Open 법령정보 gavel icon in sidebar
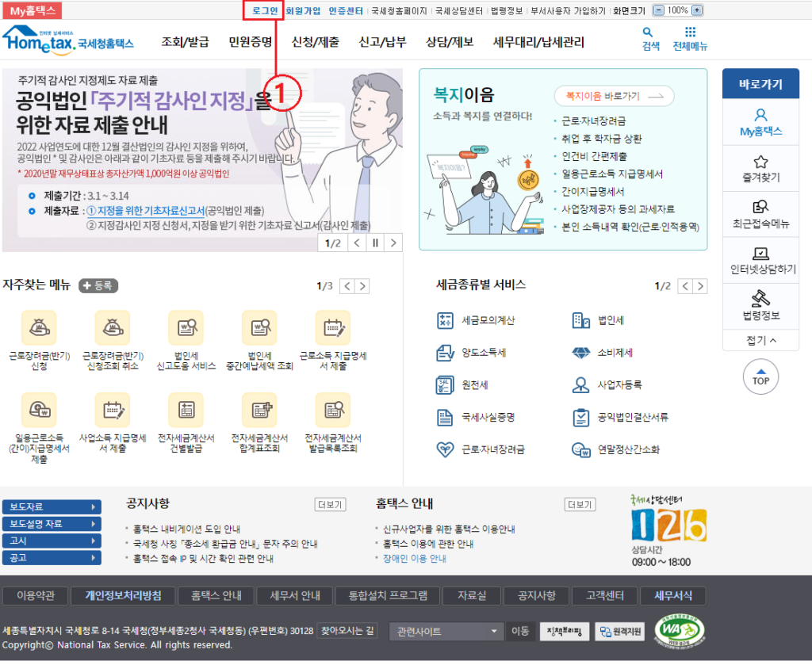This screenshot has width=812, height=665. coord(760,299)
